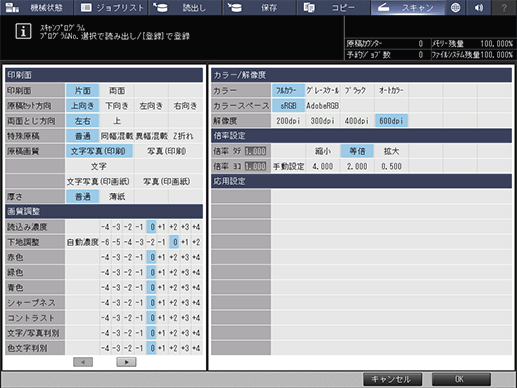Select 同幅混載 special original
Image resolution: width=517 pixels, height=388 pixels.
tap(117, 136)
